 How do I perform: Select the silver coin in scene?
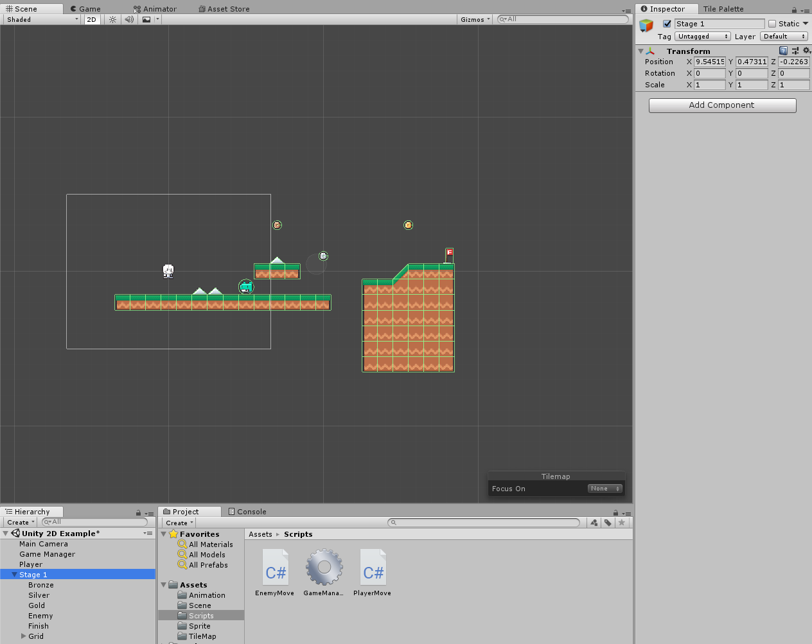[323, 256]
